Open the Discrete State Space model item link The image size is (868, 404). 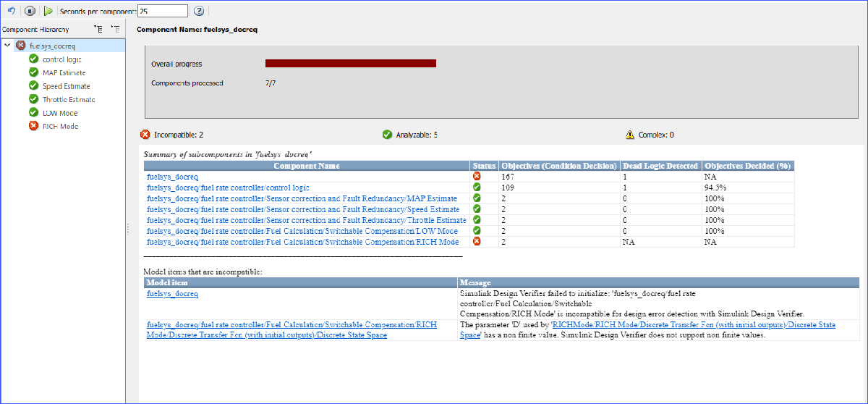(x=292, y=330)
